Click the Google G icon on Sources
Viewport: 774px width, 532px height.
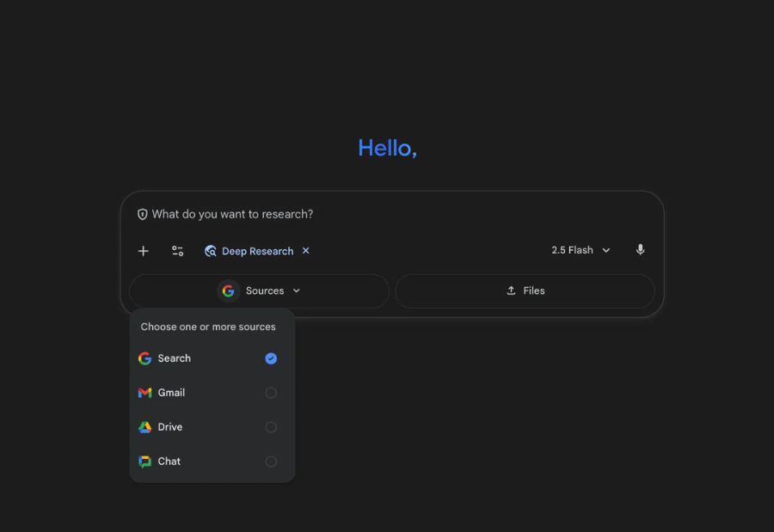pos(228,290)
